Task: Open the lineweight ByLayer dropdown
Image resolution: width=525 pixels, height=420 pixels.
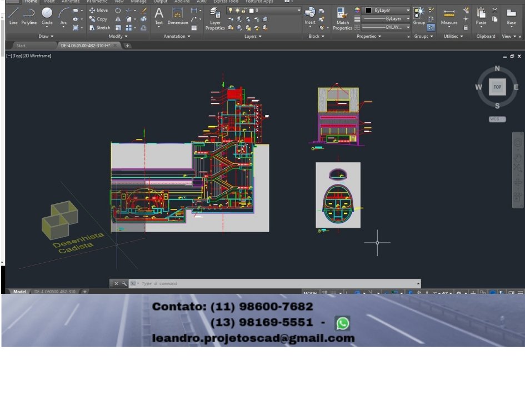Action: pos(386,19)
